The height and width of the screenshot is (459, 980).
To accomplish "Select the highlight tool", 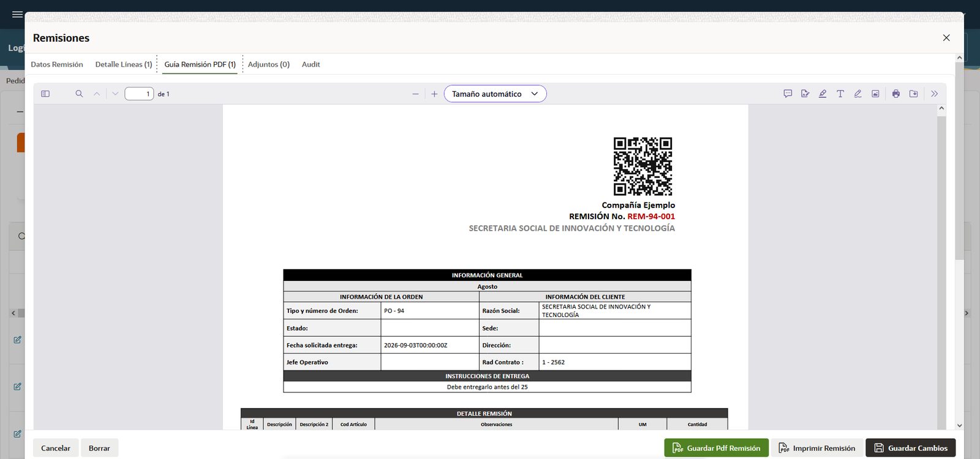I will pos(823,94).
